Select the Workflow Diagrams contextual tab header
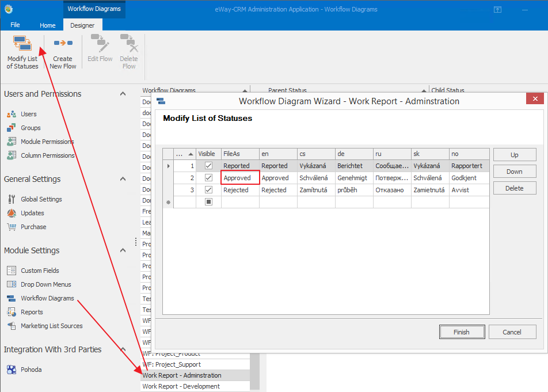The image size is (548, 392). [x=94, y=9]
